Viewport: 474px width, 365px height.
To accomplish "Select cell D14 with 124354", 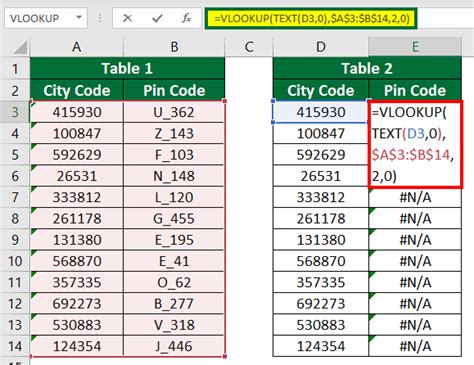I will 321,346.
